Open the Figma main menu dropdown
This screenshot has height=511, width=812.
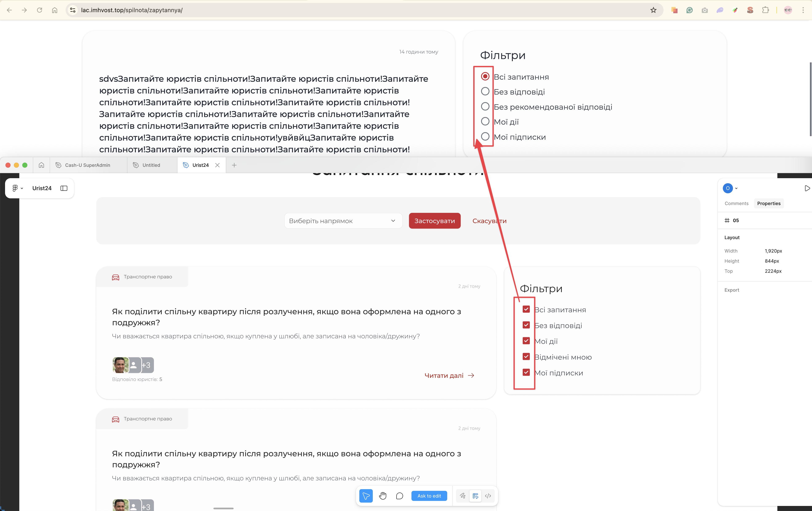tap(17, 188)
